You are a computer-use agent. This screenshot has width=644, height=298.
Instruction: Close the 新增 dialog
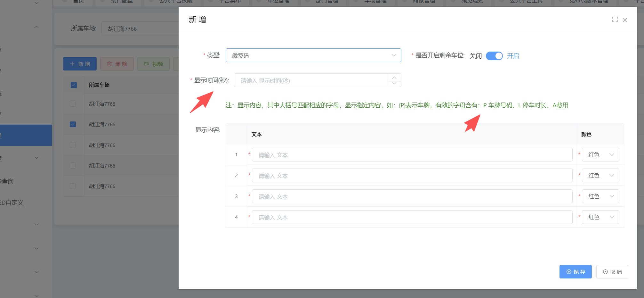625,20
